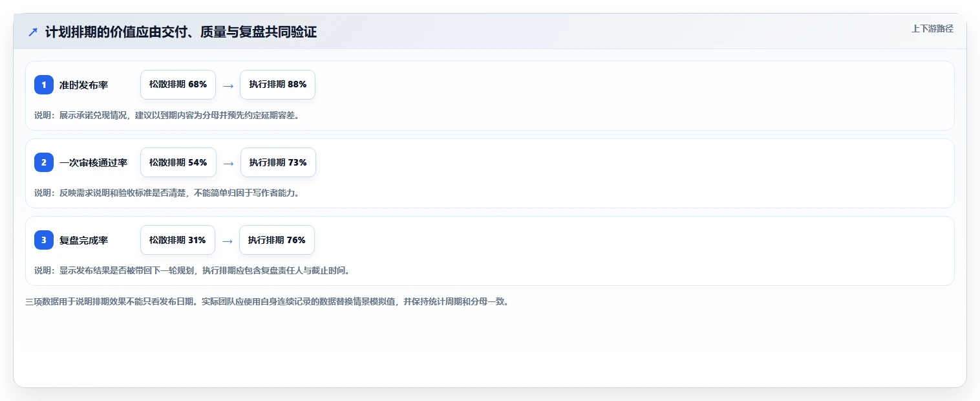Click the number 1 badge for 准时发布率
The image size is (980, 401).
tap(44, 85)
